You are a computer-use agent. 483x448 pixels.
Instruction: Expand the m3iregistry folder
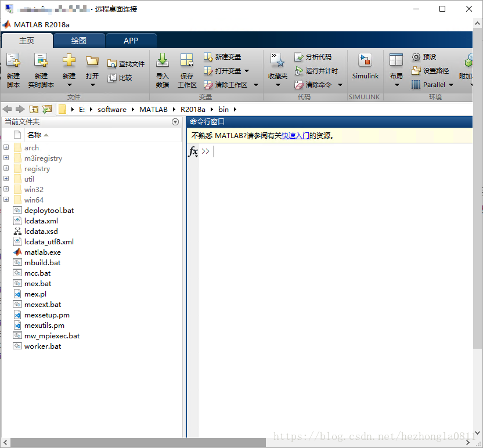point(6,158)
